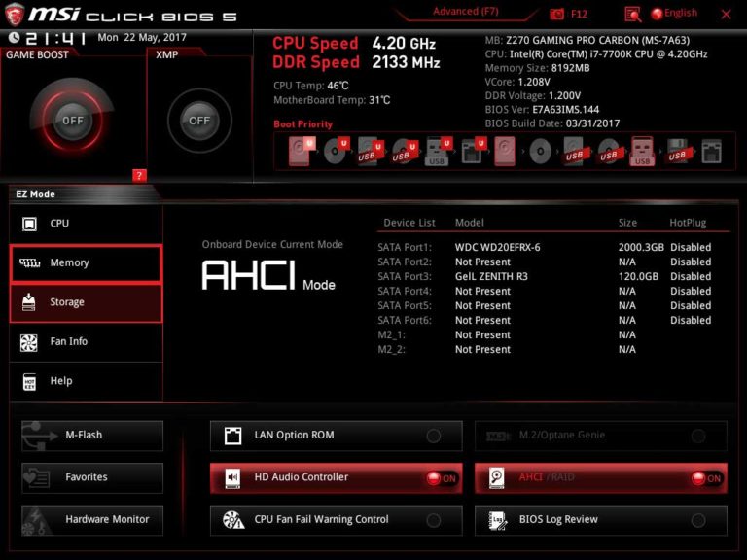This screenshot has width=747, height=560.
Task: Enable the LAN Option ROM radio toggle
Action: pyautogui.click(x=434, y=436)
